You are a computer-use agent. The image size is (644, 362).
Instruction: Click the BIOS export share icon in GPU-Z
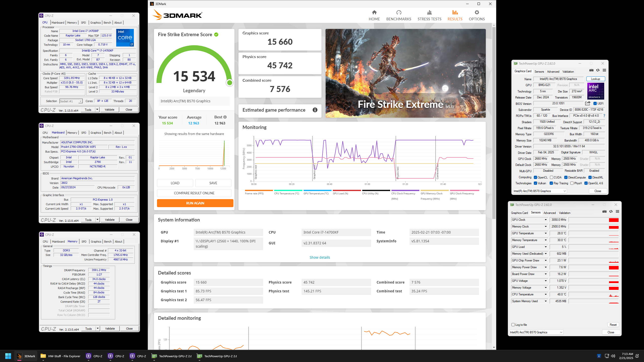[588, 103]
